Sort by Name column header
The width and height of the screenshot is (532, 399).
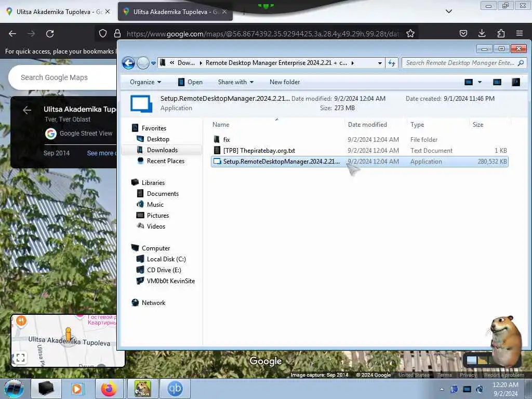click(x=221, y=125)
